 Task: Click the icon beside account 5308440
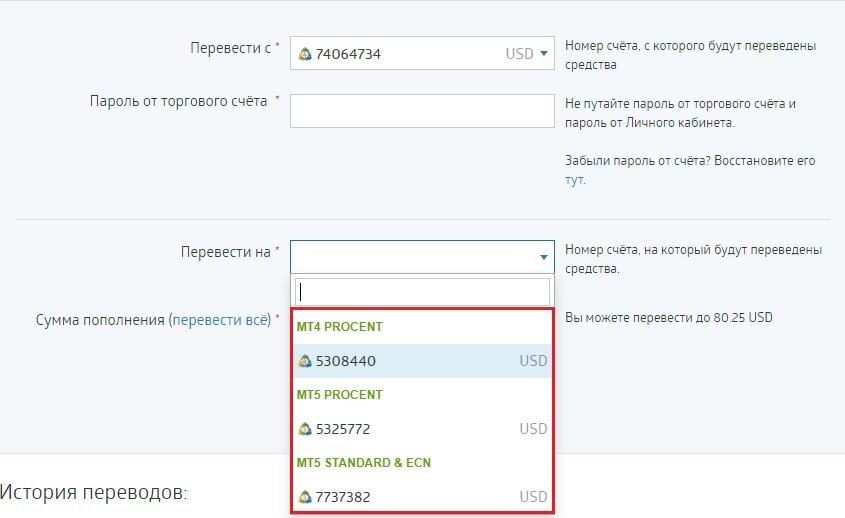pyautogui.click(x=305, y=361)
